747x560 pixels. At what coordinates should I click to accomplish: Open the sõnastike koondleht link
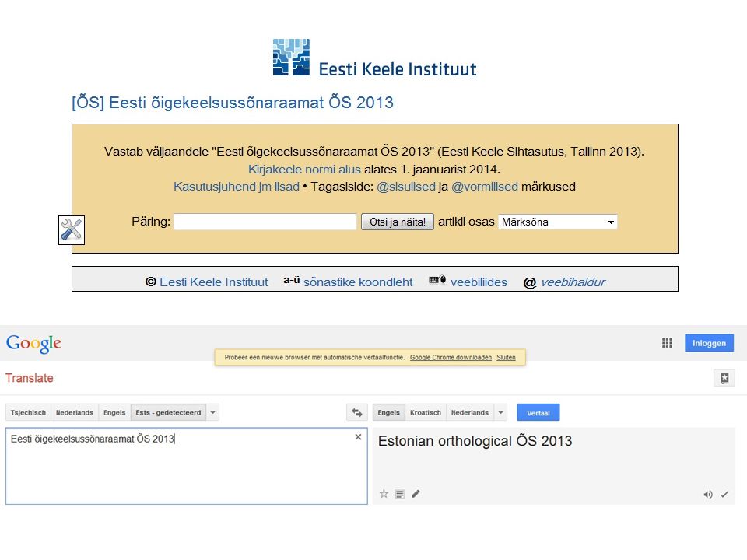pyautogui.click(x=358, y=282)
